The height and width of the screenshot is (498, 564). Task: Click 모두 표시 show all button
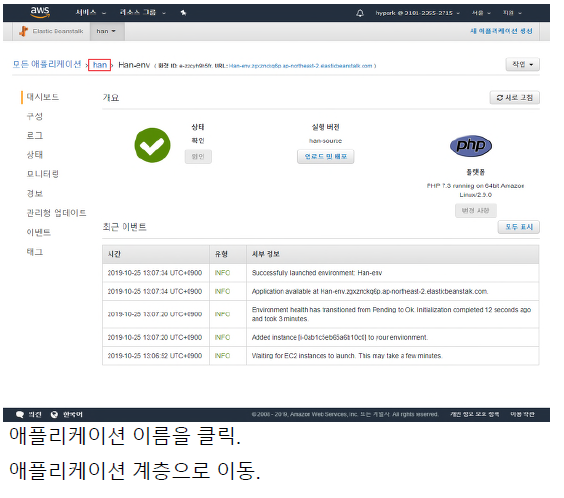(519, 227)
